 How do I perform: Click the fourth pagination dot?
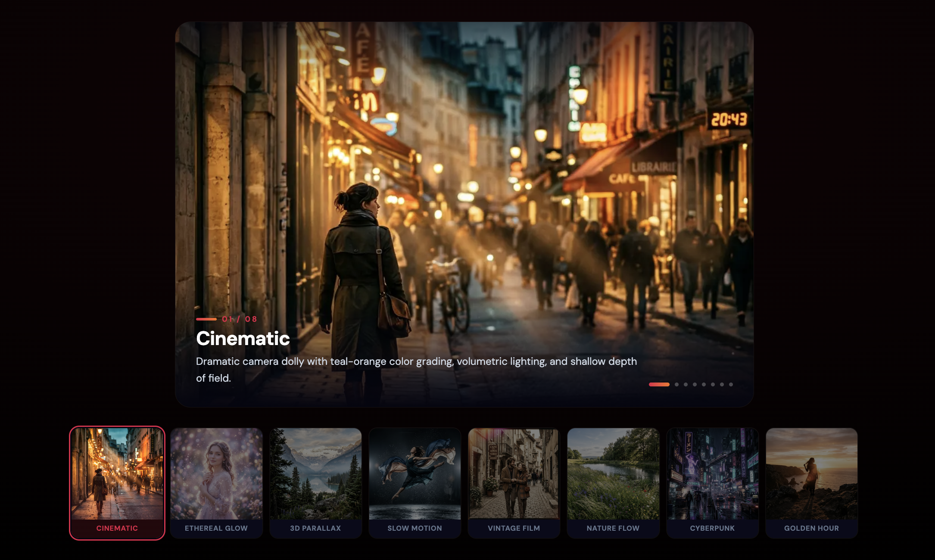[x=695, y=384]
